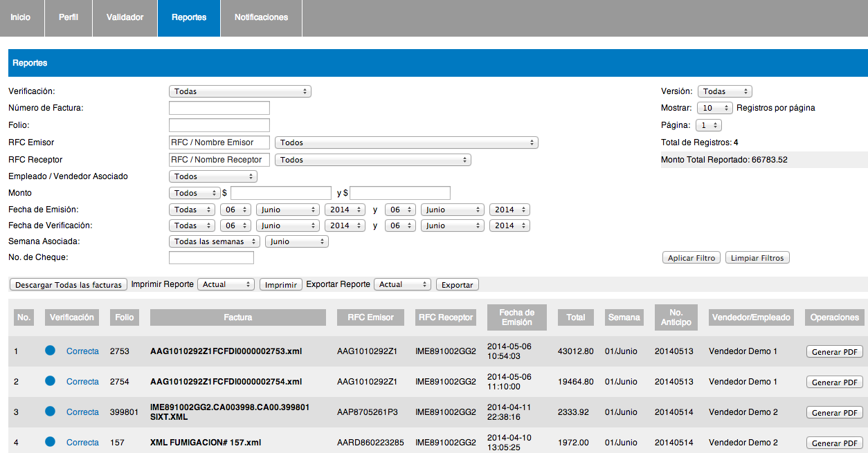Go to the Notificaciones tab
Viewport: 868px width, 453px height.
point(261,17)
